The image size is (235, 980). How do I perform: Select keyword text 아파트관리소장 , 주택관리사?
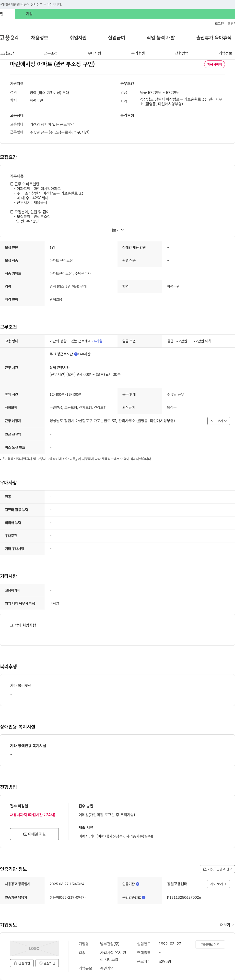(70, 274)
